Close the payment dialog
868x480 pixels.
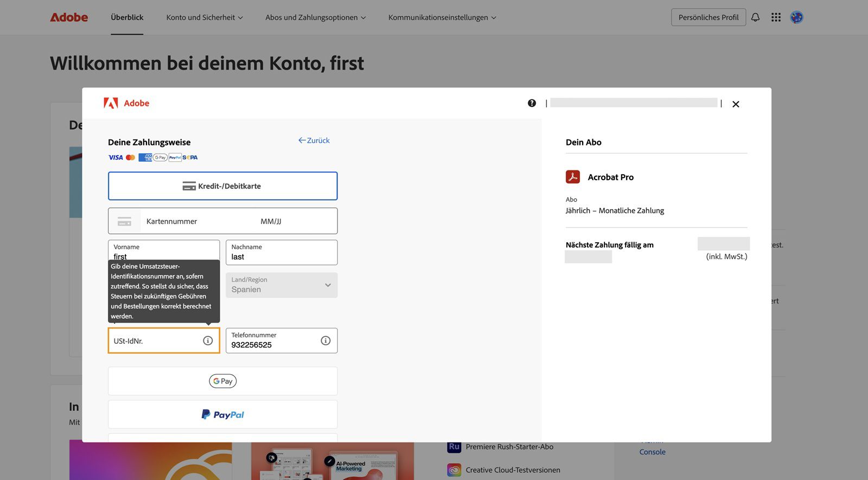[736, 104]
